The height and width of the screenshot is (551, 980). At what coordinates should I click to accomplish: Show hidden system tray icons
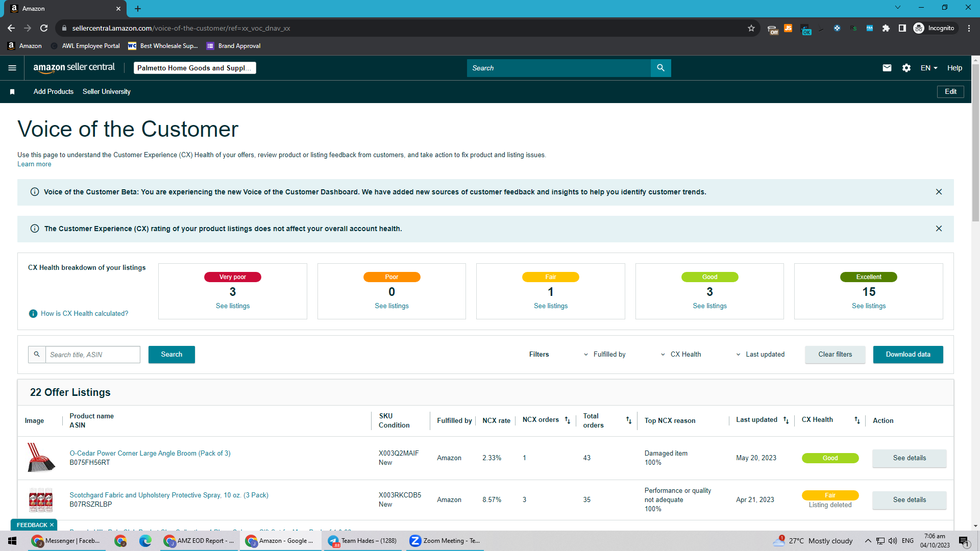[868, 541]
